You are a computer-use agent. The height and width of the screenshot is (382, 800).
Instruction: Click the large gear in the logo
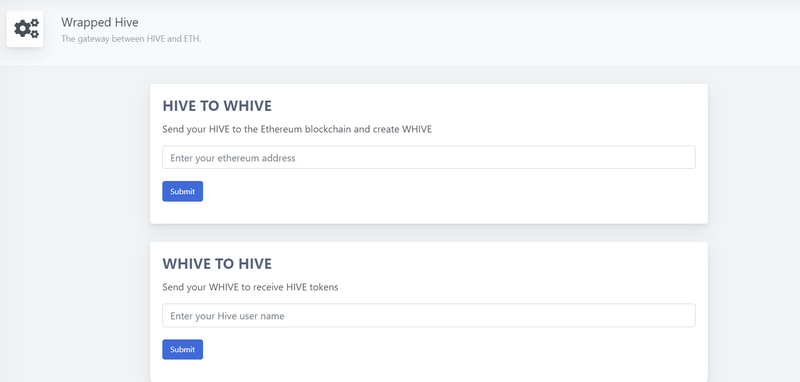tap(22, 29)
